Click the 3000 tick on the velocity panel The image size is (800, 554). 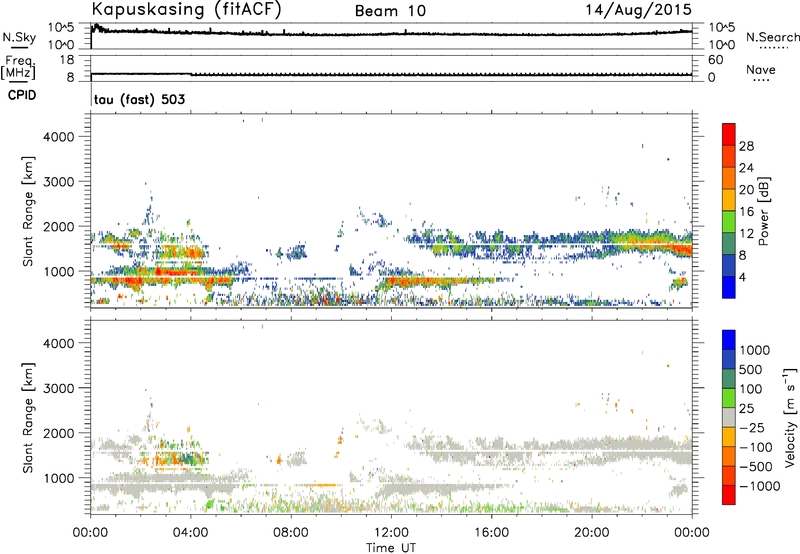pyautogui.click(x=58, y=388)
